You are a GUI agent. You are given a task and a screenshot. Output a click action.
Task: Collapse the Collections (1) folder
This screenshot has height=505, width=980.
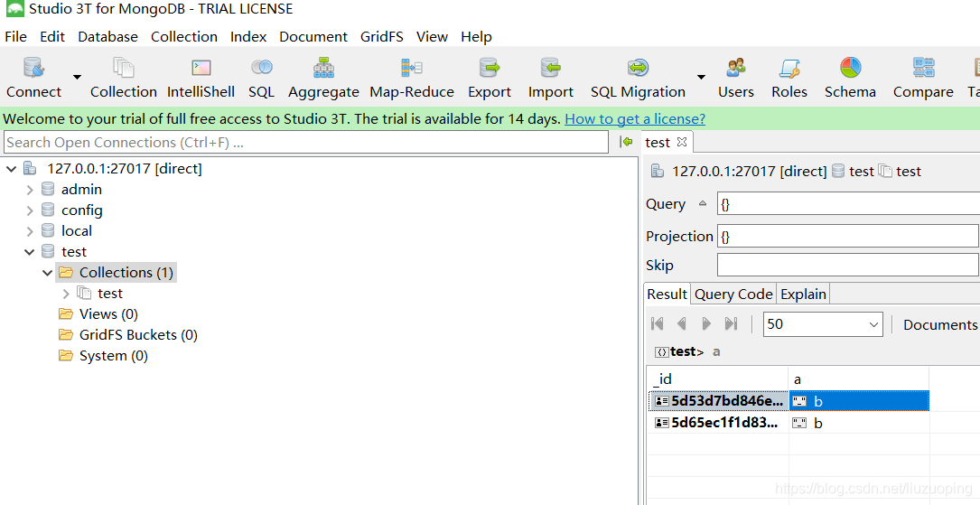[x=48, y=273]
